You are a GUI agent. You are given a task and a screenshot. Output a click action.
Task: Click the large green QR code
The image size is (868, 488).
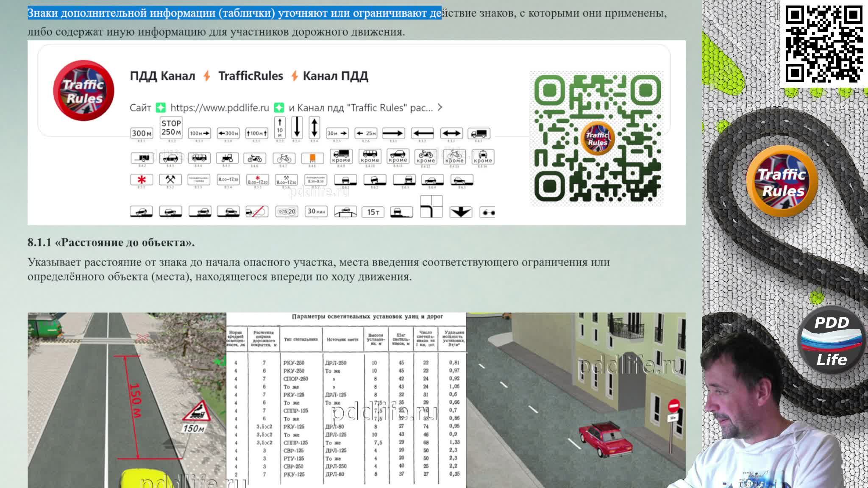[x=597, y=138]
